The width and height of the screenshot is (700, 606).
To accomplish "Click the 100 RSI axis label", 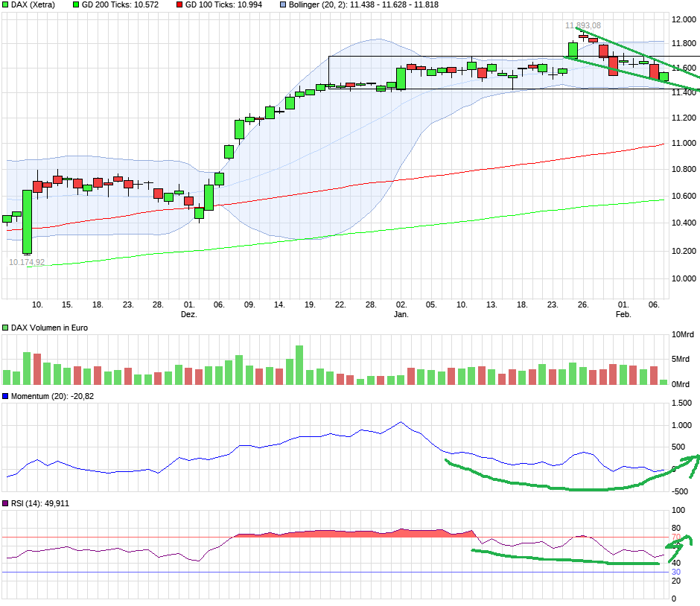I will point(678,510).
